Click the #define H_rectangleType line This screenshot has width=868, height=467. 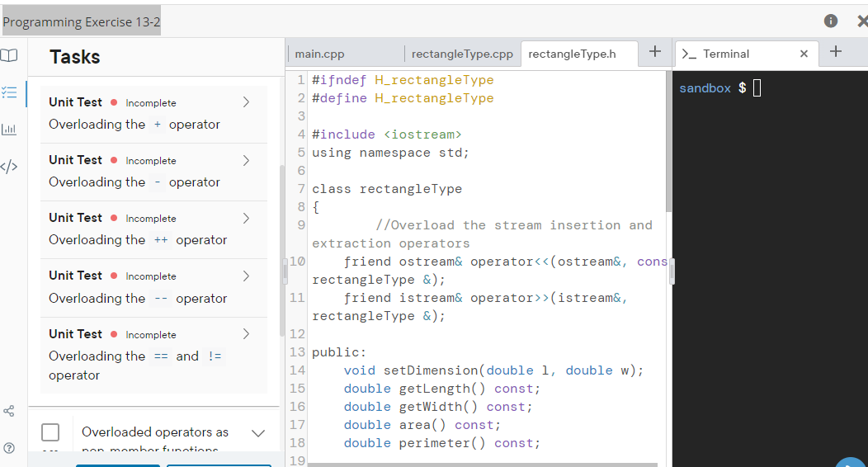(403, 98)
